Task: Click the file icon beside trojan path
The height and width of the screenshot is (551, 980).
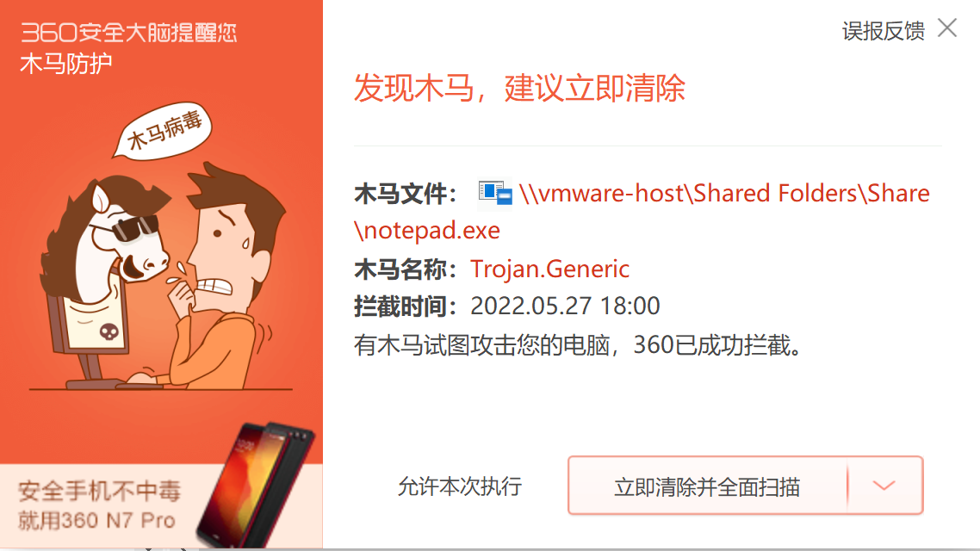Action: click(x=495, y=193)
